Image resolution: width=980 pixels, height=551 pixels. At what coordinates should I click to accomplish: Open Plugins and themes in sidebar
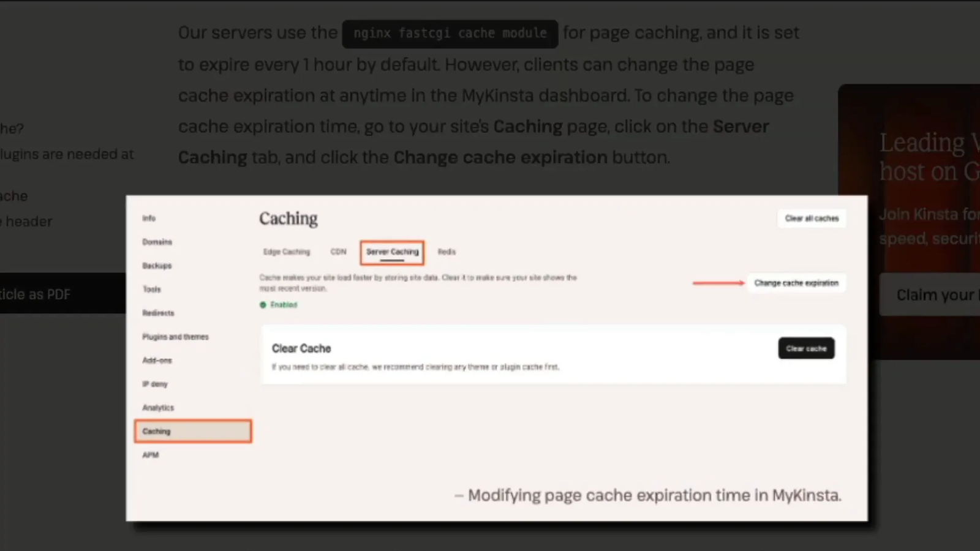(175, 337)
